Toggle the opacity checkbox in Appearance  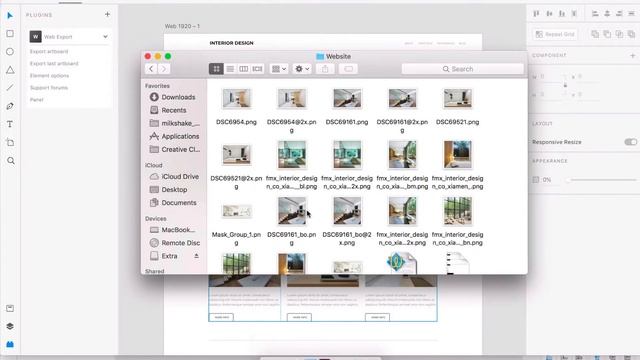(x=536, y=180)
